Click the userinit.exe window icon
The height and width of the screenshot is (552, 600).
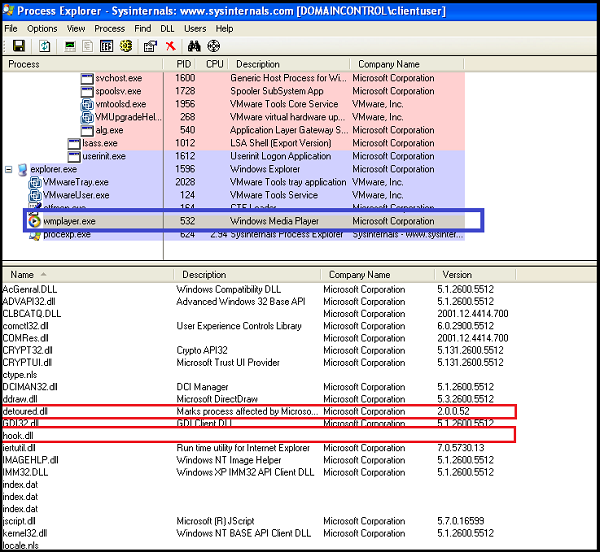pos(74,156)
